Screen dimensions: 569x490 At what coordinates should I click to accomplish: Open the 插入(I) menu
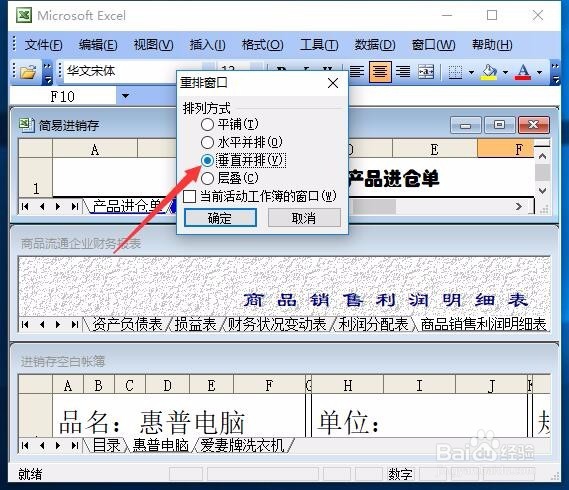[x=208, y=45]
